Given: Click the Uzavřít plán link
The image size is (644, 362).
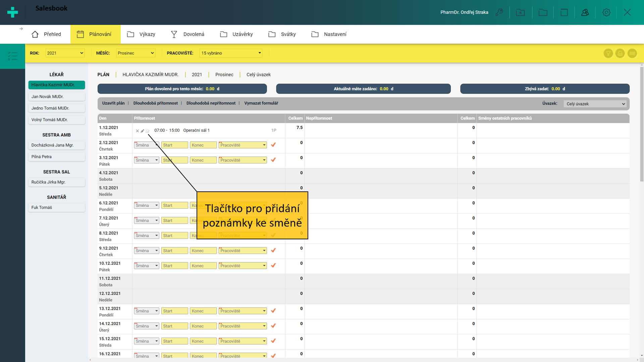Looking at the screenshot, I should click(x=113, y=103).
